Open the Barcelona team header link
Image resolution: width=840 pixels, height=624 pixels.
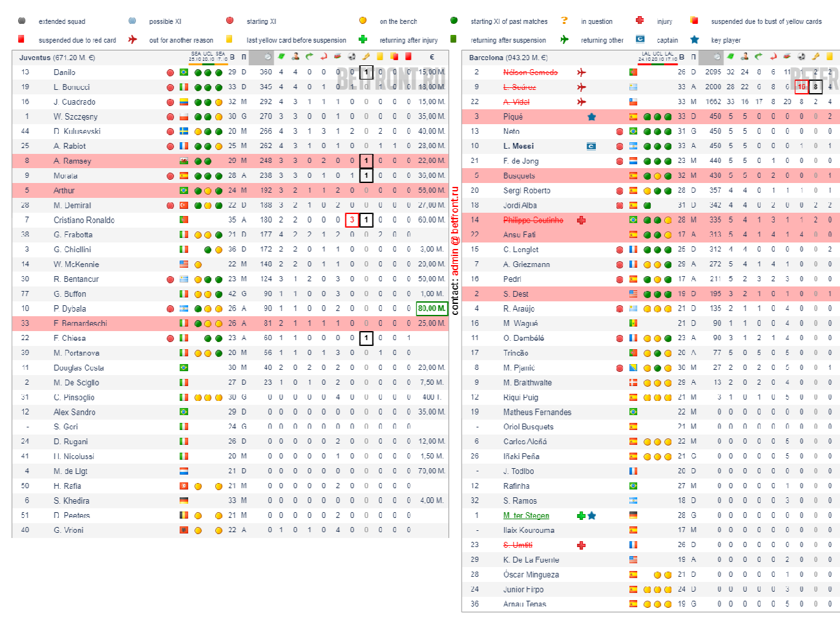[x=508, y=58]
